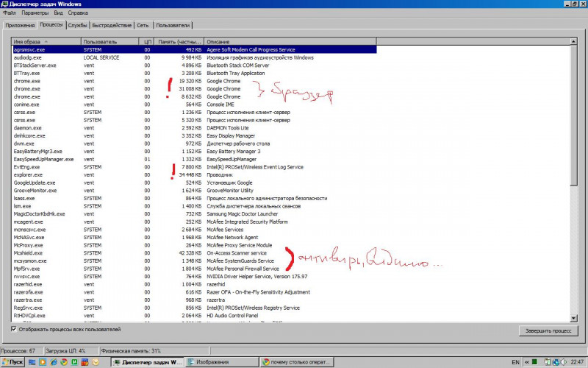
Task: Switch to the Быстродействие tab
Action: pyautogui.click(x=112, y=25)
